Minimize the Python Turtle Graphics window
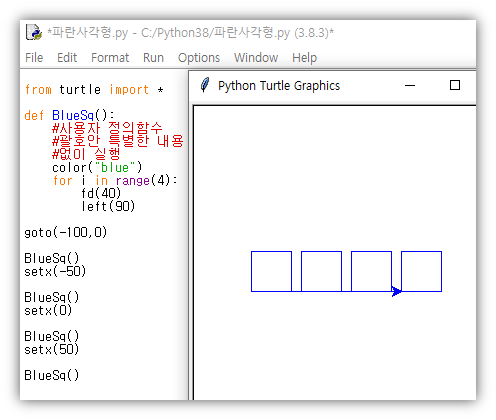 point(410,86)
